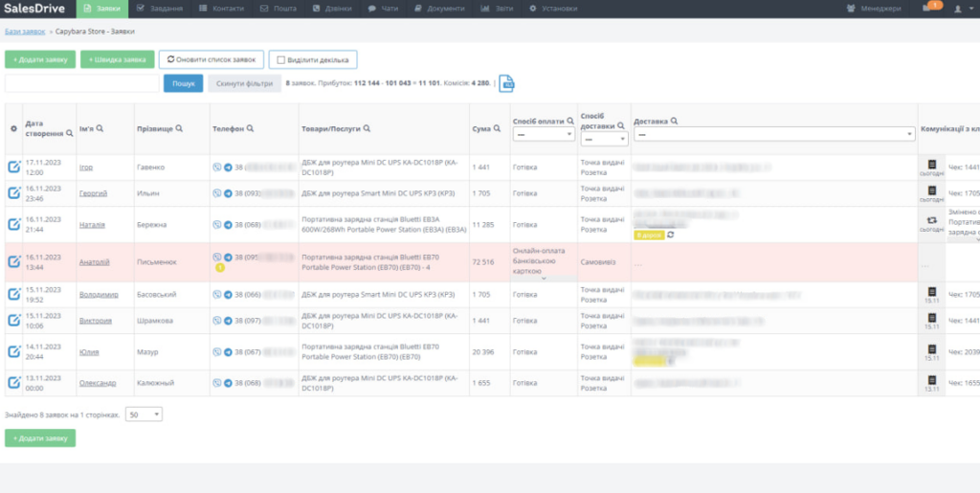The image size is (980, 493).
Task: Click receipt icon in Ігор's communications cell
Action: 932,164
